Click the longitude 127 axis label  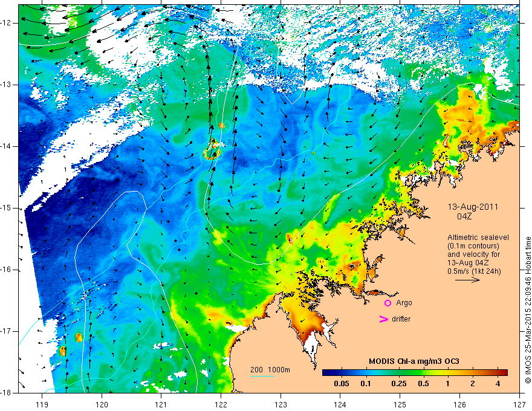pos(519,405)
